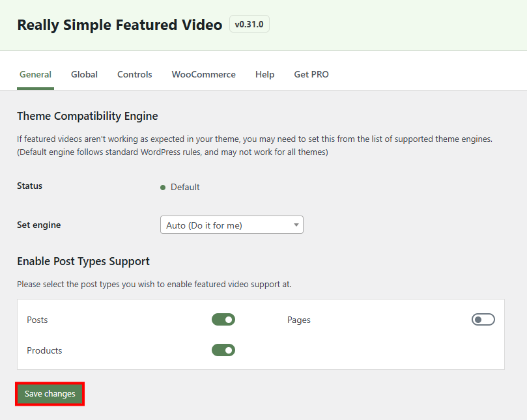527x420 pixels.
Task: Disable the Posts post type toggle
Action: 223,319
